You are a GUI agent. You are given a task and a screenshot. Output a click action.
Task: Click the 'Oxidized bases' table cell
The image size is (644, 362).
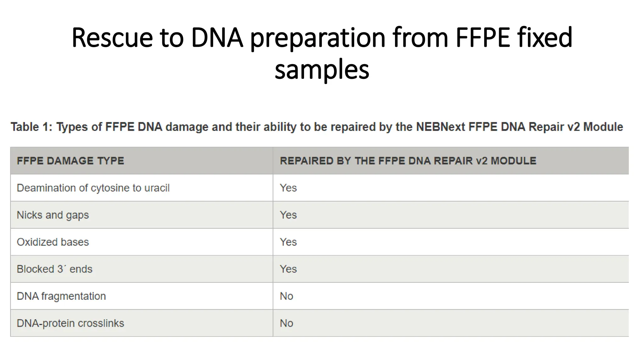tap(53, 242)
